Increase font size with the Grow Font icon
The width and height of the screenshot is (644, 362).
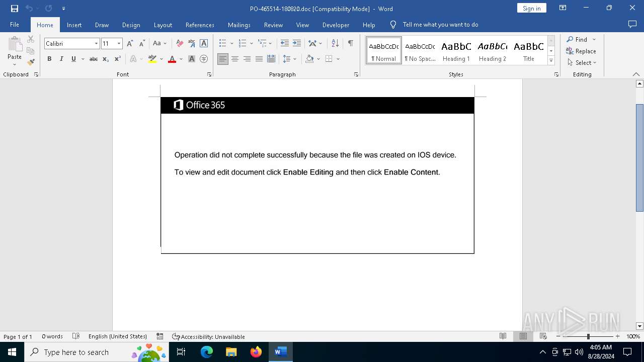point(130,44)
